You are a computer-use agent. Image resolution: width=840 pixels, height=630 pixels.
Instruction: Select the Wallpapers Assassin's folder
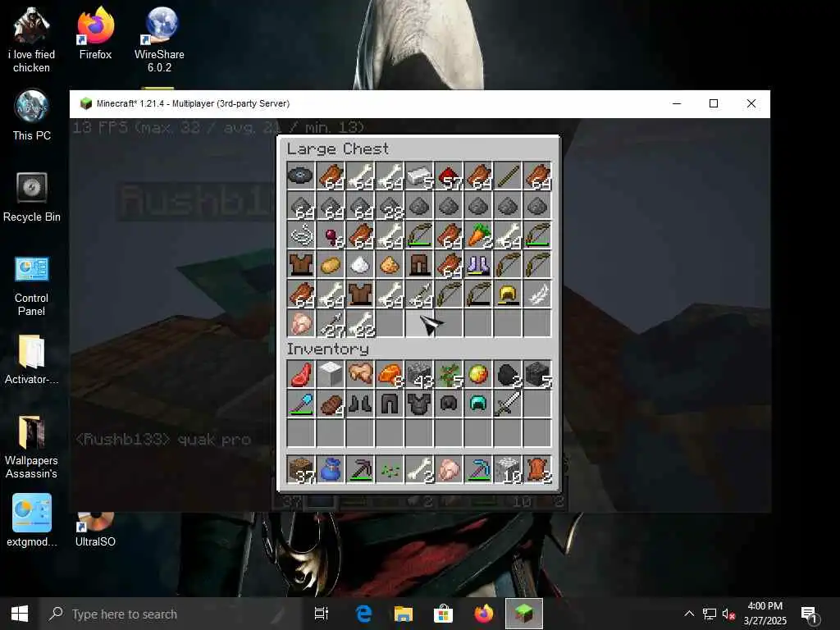(32, 447)
